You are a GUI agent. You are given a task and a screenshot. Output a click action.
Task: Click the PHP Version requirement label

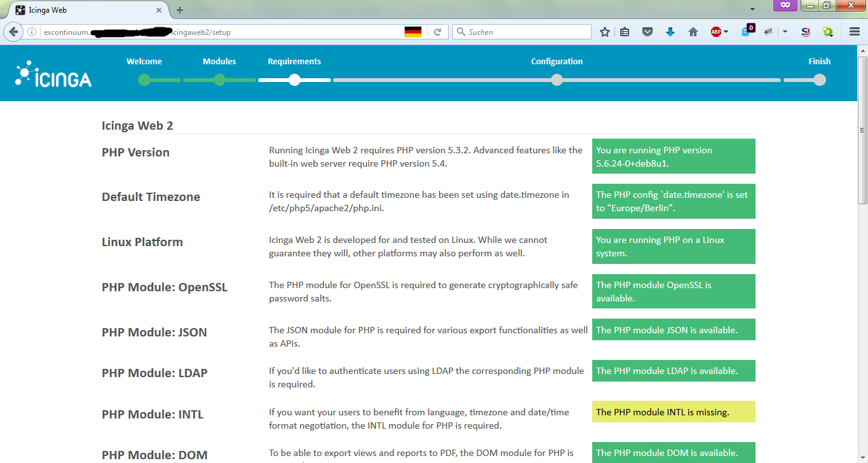click(x=135, y=153)
